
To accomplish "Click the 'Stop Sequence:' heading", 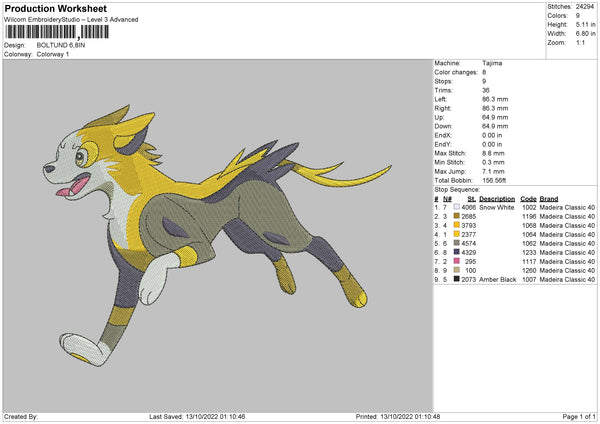I will tap(457, 189).
